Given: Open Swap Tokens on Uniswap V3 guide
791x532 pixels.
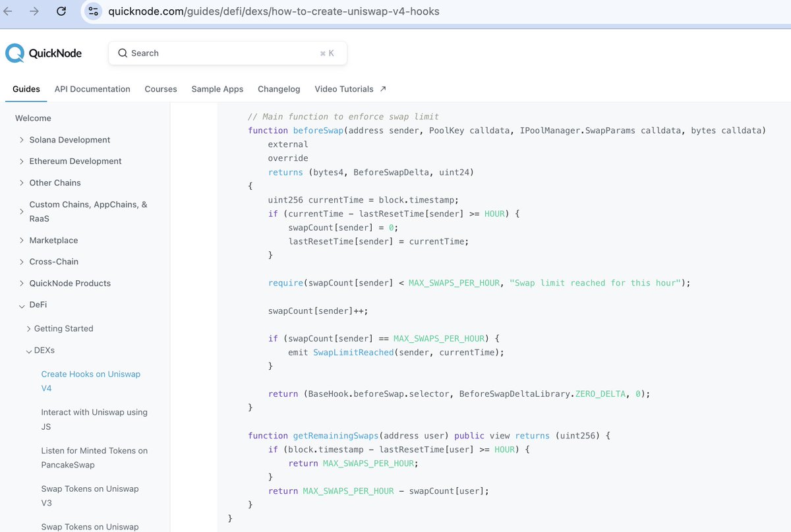Looking at the screenshot, I should pos(90,496).
